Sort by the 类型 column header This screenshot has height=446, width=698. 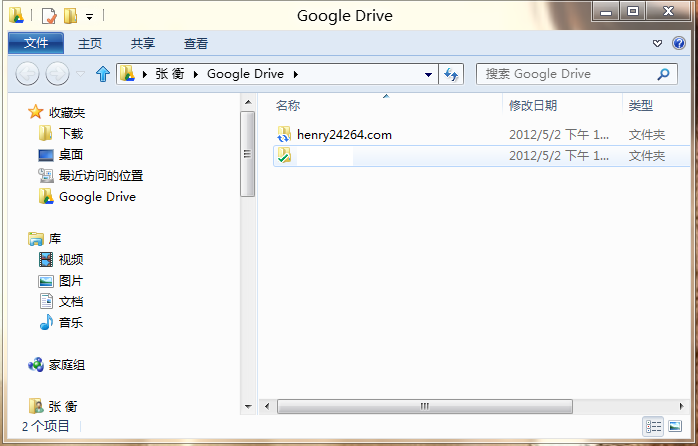pos(641,105)
